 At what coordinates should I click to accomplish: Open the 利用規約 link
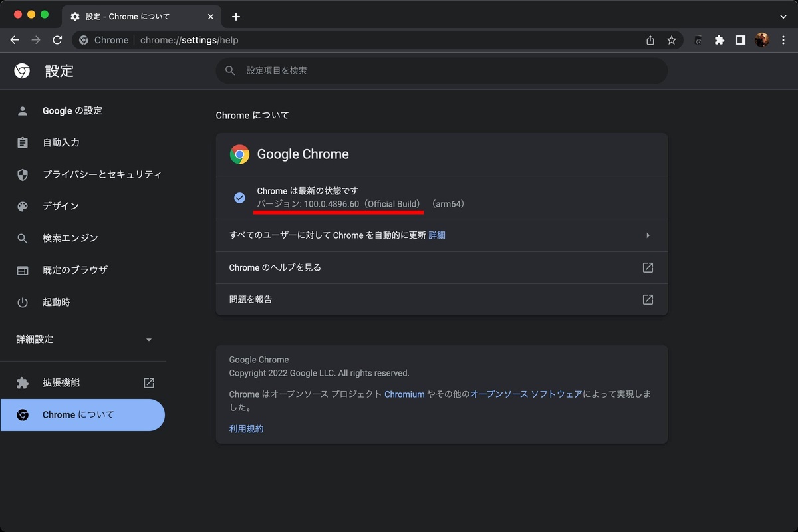click(246, 429)
